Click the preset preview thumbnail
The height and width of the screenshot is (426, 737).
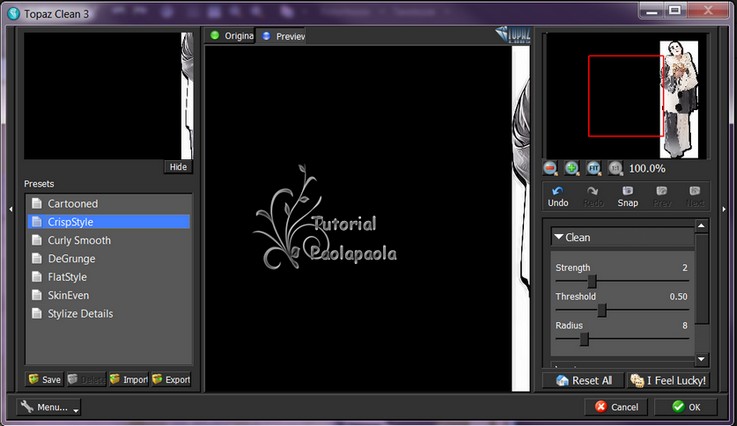point(109,95)
